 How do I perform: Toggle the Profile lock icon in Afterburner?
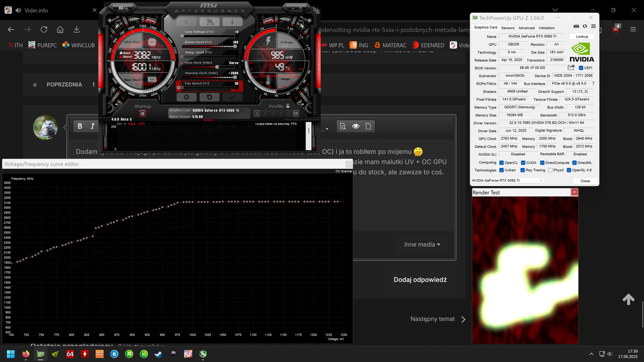click(x=287, y=106)
